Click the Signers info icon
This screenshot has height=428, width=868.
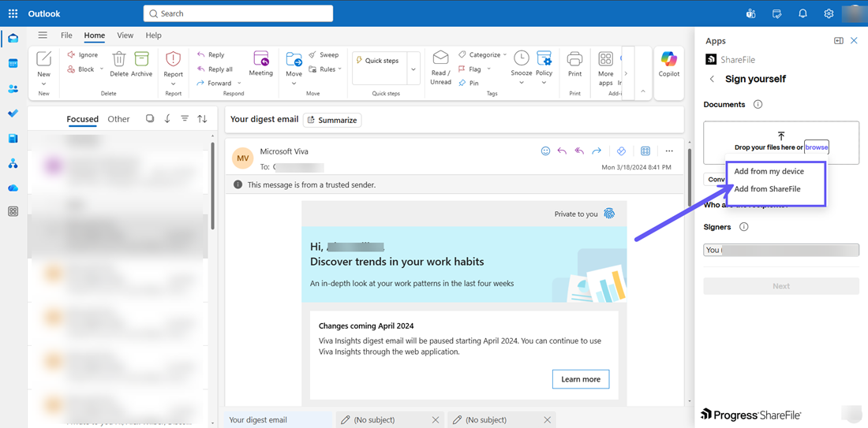[744, 227]
